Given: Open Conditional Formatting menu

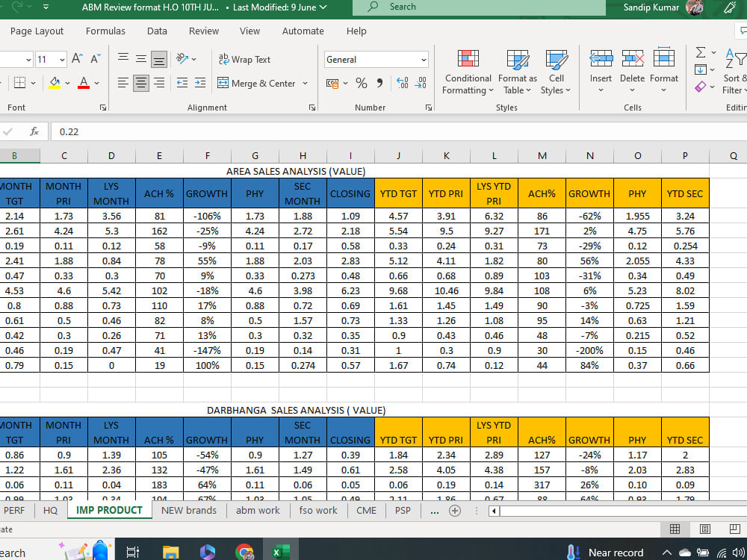Looking at the screenshot, I should [x=468, y=72].
